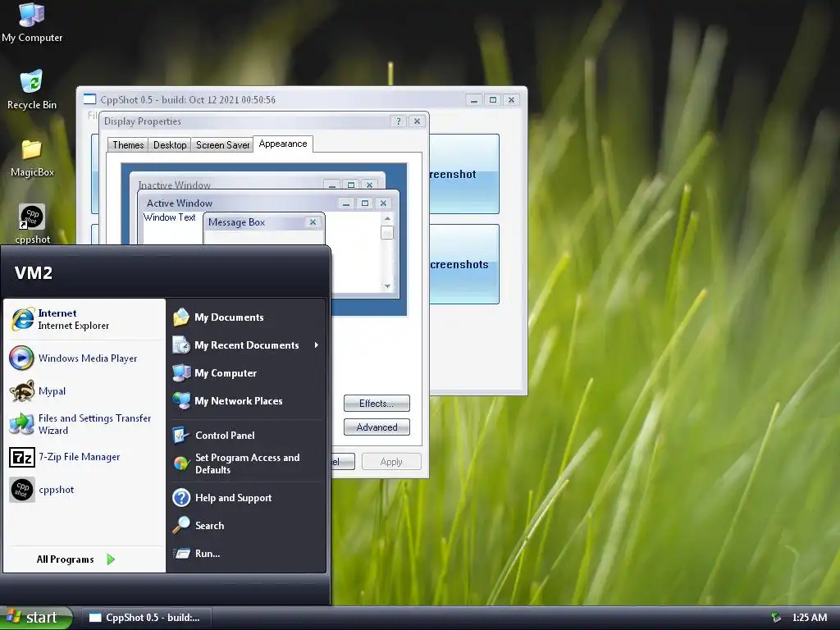This screenshot has height=630, width=840.
Task: Switch to the Screen Saver tab
Action: 222,144
